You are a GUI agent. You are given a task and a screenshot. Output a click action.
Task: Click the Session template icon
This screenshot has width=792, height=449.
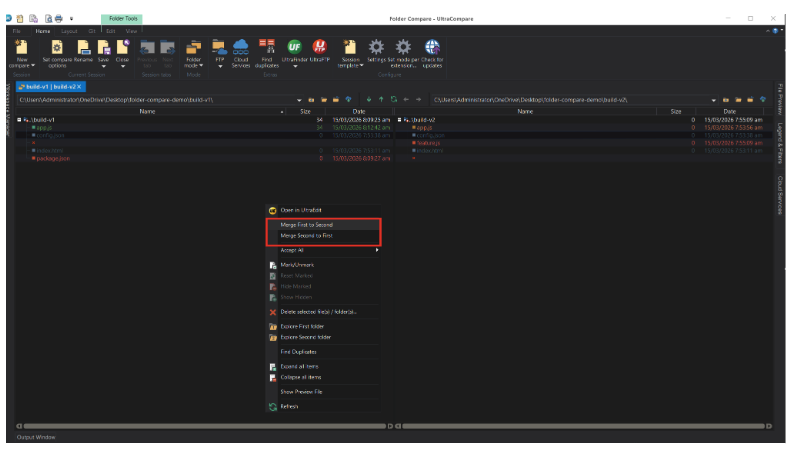click(x=350, y=47)
